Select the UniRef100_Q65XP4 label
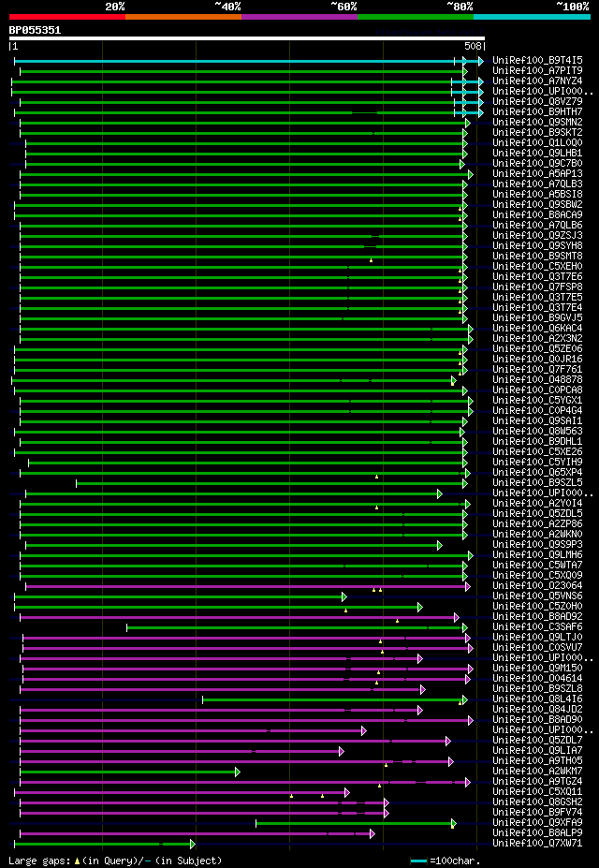This screenshot has width=599, height=868. click(537, 473)
